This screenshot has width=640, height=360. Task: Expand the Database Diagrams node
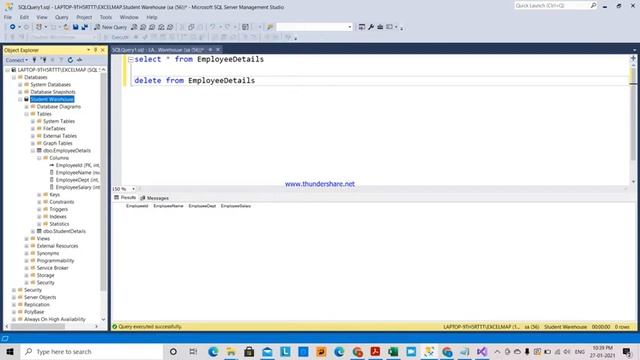pyautogui.click(x=27, y=107)
